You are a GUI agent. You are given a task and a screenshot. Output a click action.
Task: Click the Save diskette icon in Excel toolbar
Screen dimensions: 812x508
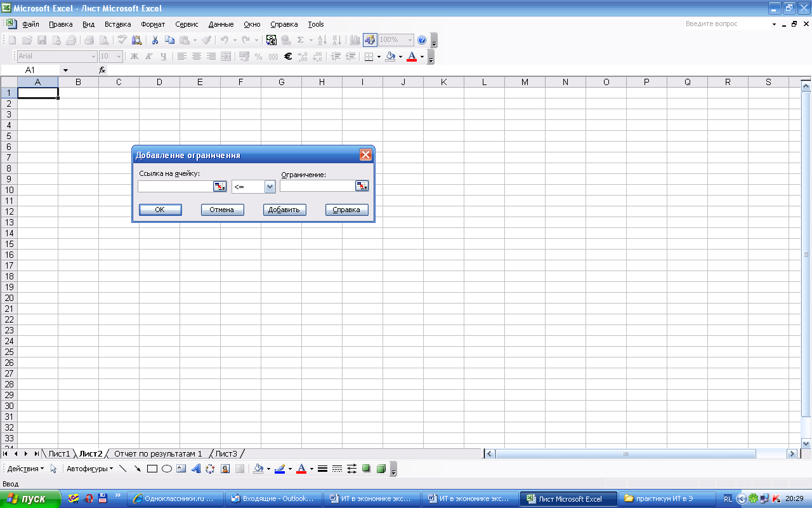pos(41,40)
